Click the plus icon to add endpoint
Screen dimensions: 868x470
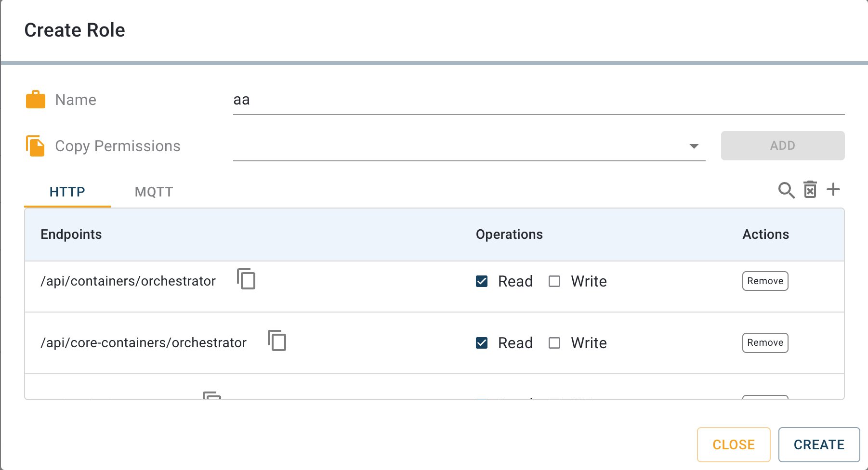click(x=833, y=190)
